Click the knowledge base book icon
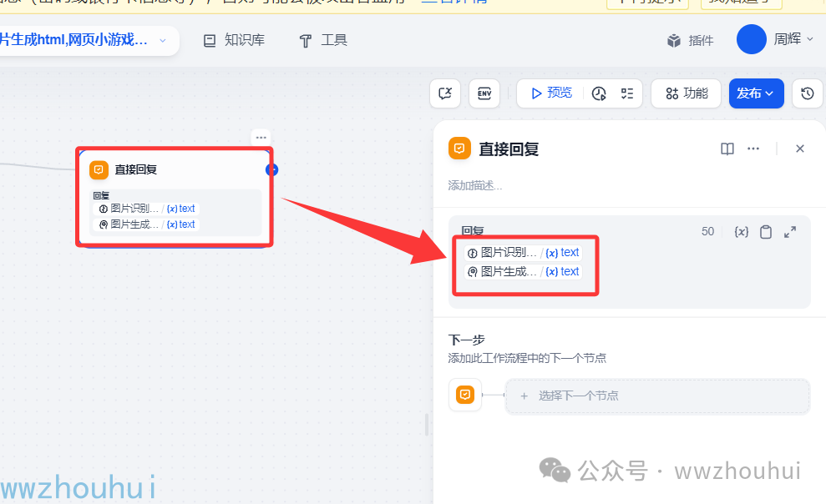This screenshot has height=504, width=826. [x=210, y=41]
